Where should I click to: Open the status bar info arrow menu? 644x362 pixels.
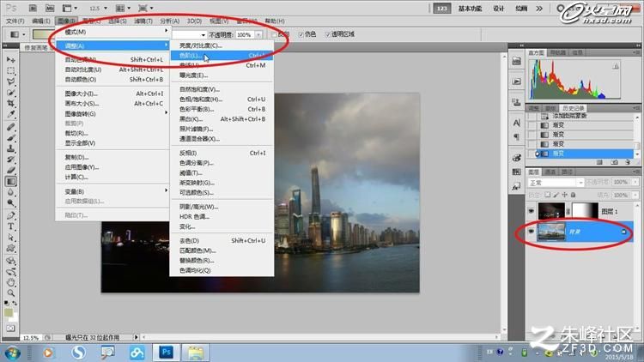pos(136,337)
